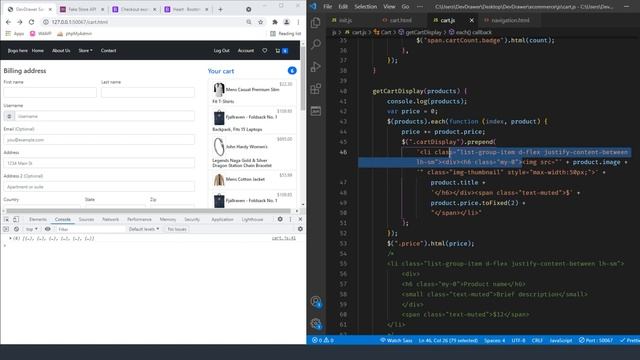Open the VS Code Selection menu
640x360 pixels.
[x=365, y=7]
